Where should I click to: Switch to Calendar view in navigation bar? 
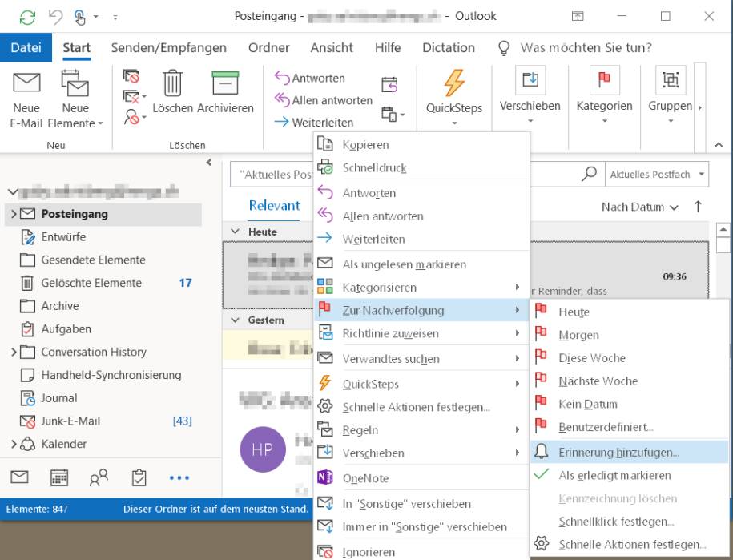click(59, 477)
